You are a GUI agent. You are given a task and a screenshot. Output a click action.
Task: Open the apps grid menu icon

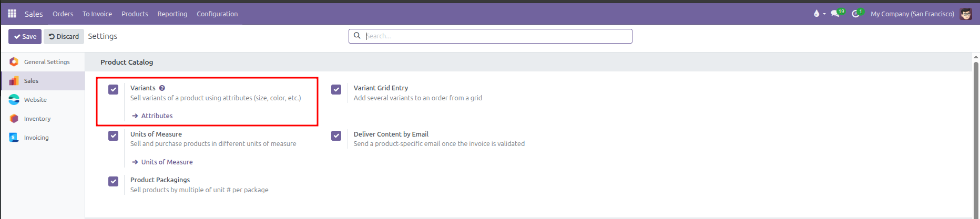coord(12,14)
